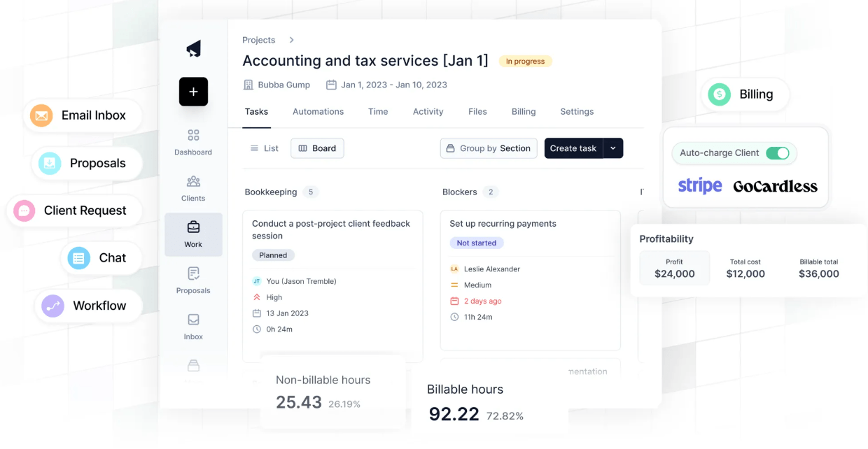
Task: Switch to Board view
Action: point(317,148)
